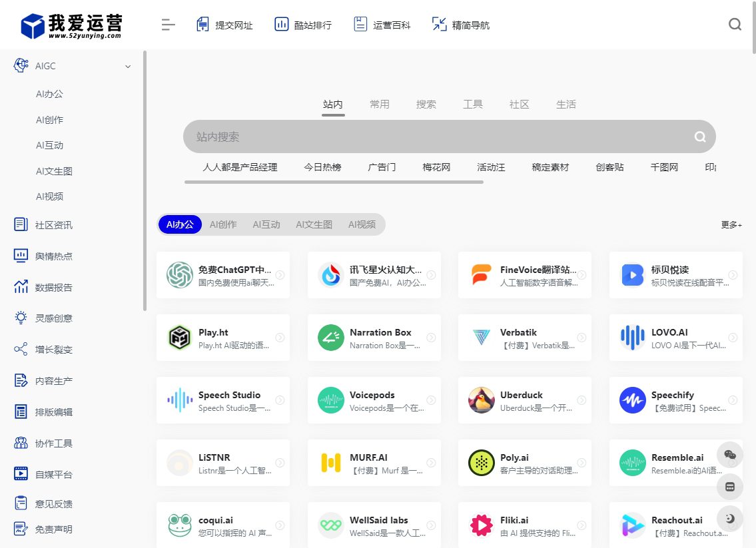The width and height of the screenshot is (756, 548).
Task: Switch to the 生活 search tab
Action: (566, 104)
